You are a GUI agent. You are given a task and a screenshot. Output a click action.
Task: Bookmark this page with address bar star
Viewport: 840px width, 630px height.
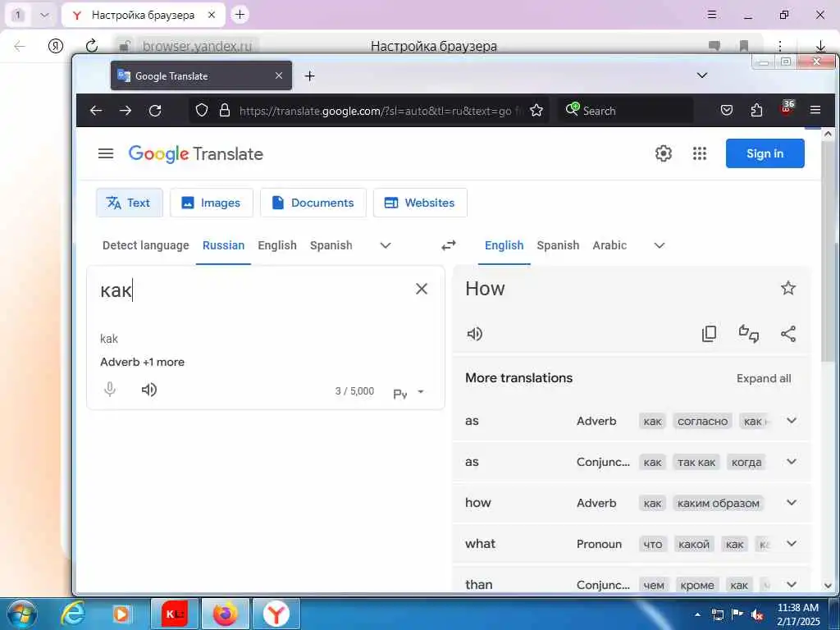[x=536, y=111]
